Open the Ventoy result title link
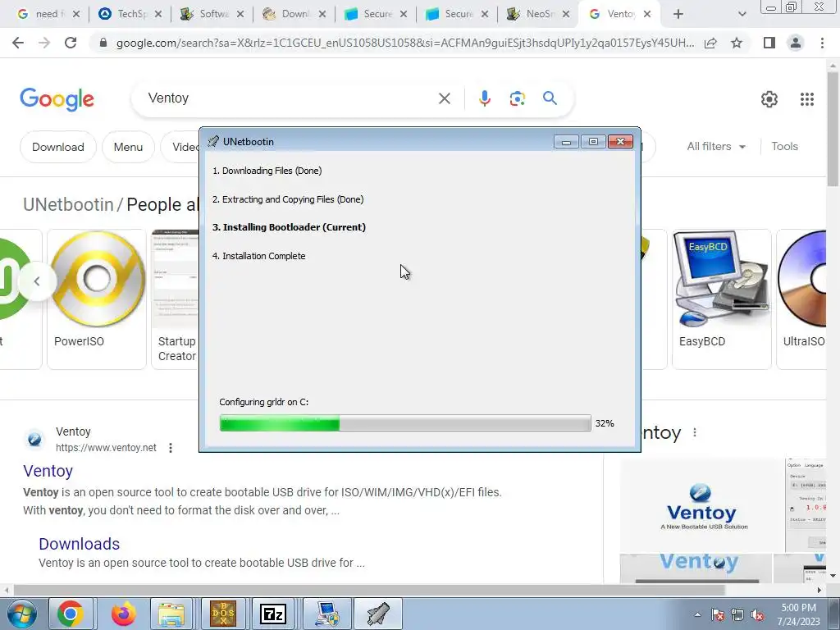 click(x=48, y=471)
